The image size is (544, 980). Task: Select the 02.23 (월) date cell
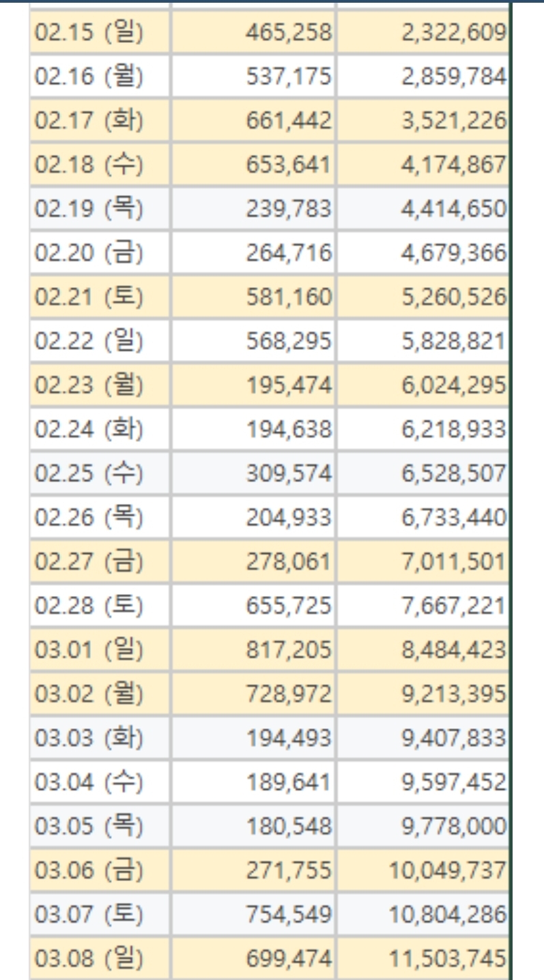click(89, 386)
